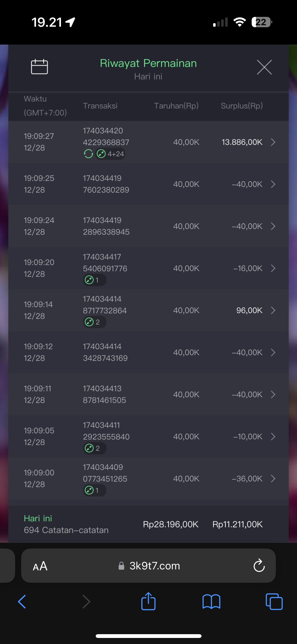The image size is (297, 644).
Task: Open the 19:09:05 row chevron with −10,00K
Action: 273,437
